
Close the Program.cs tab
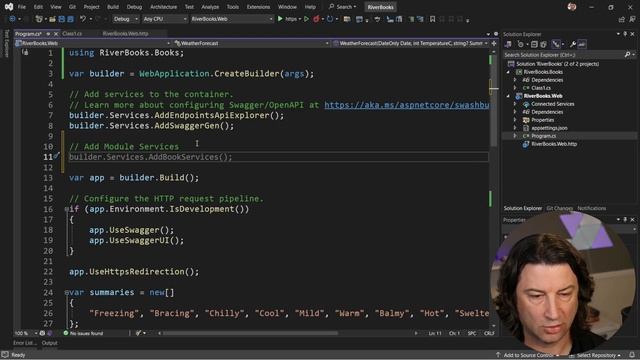tap(56, 34)
